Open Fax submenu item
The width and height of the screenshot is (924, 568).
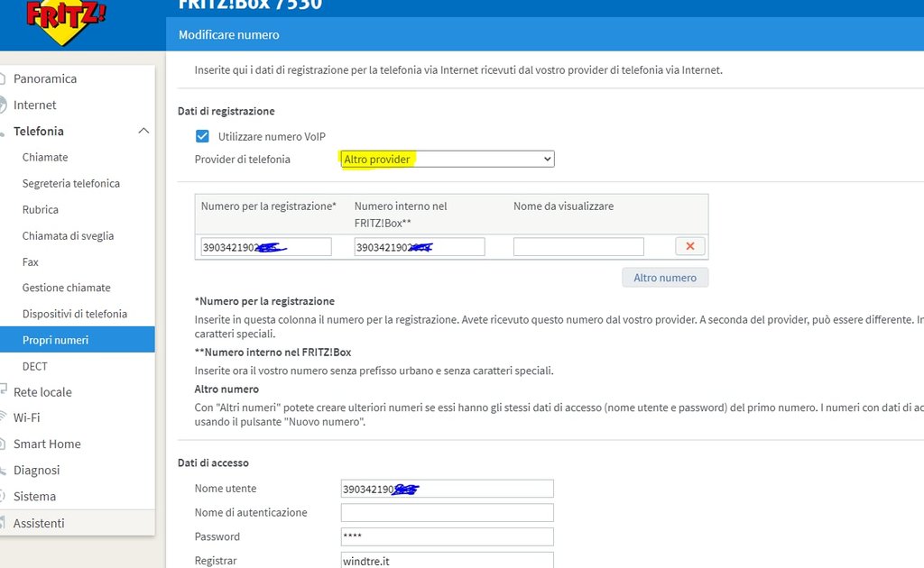point(30,262)
